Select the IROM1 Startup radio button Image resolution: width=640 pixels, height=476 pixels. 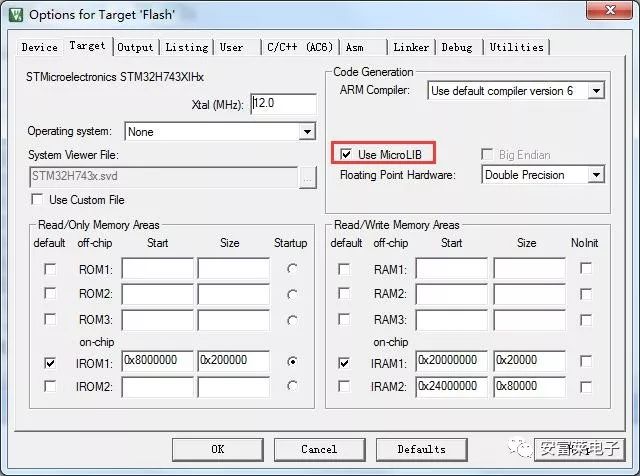292,361
